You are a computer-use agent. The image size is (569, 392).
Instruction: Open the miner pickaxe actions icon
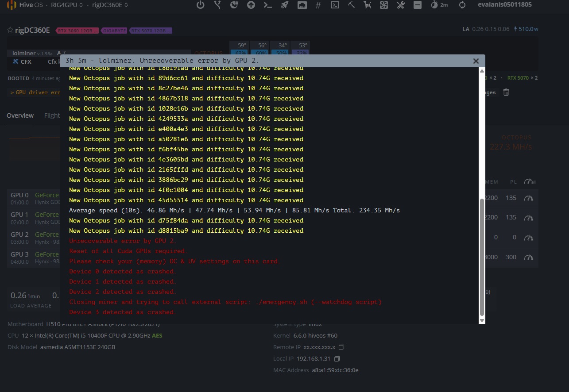pyautogui.click(x=351, y=5)
